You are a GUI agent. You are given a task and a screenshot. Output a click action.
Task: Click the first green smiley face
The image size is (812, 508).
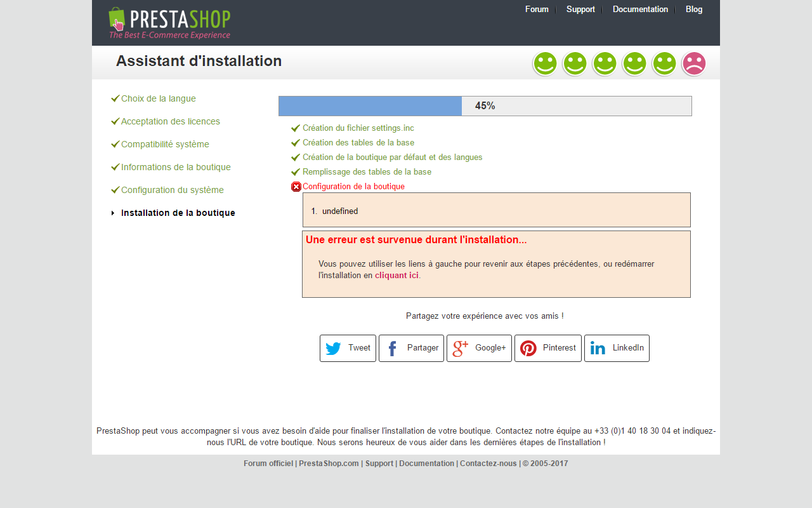[545, 64]
